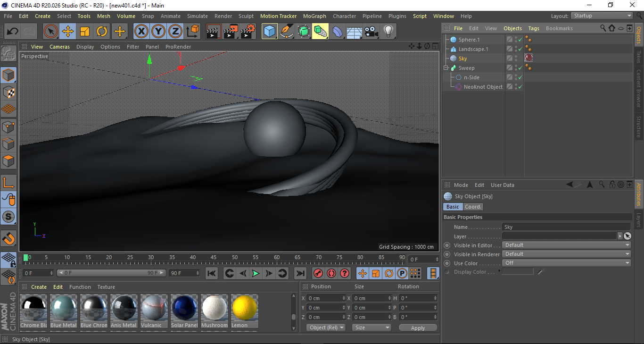Select Polygons mode icon
The image size is (644, 344).
[8, 161]
